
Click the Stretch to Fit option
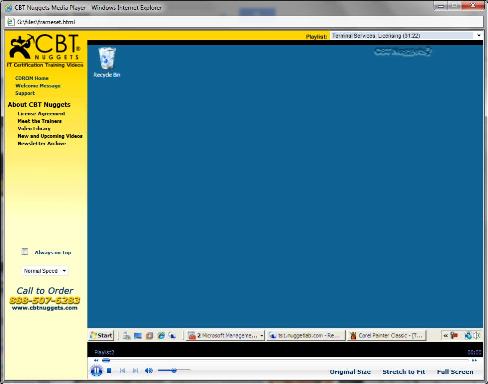[x=404, y=371]
